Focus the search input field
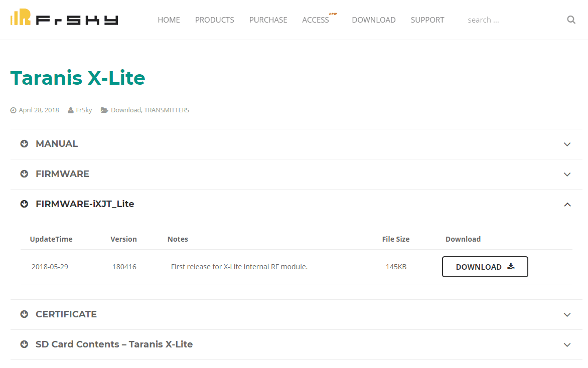This screenshot has width=588, height=368. coord(514,20)
